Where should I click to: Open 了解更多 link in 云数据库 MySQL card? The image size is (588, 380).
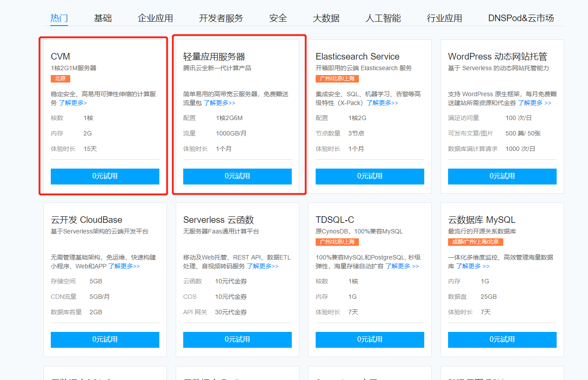point(473,266)
